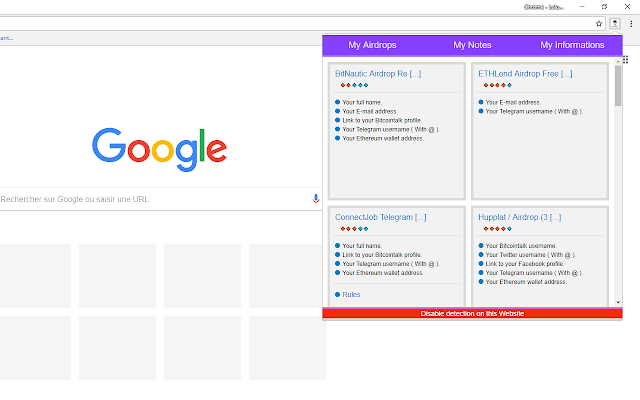This screenshot has width=640, height=400.
Task: Click the Google logo
Action: click(x=159, y=149)
